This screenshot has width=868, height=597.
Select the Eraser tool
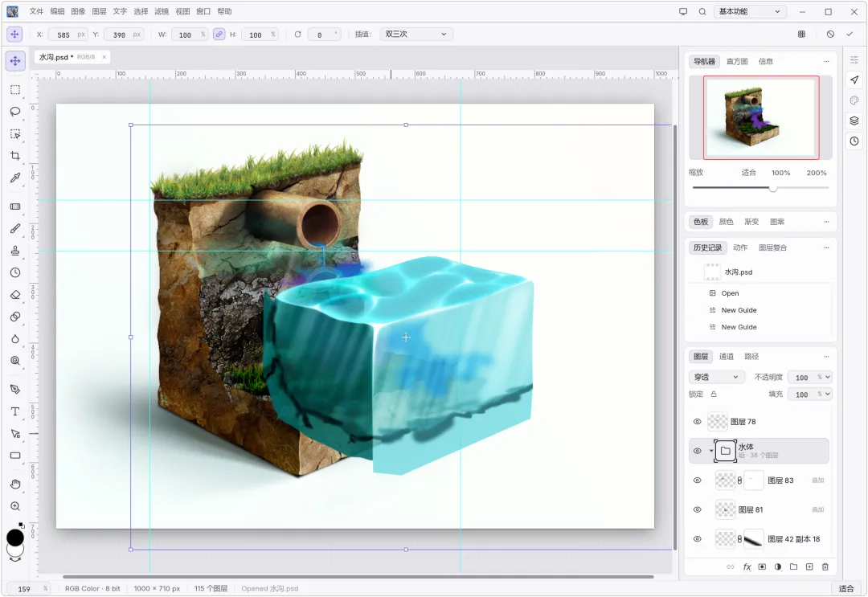pos(15,295)
